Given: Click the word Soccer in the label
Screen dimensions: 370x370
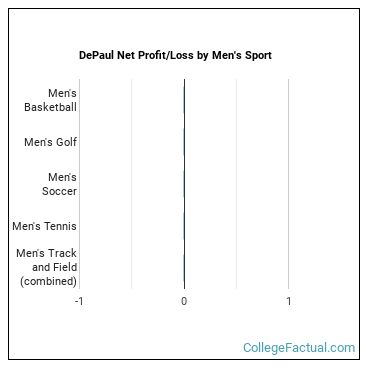Looking at the screenshot, I should [59, 191].
